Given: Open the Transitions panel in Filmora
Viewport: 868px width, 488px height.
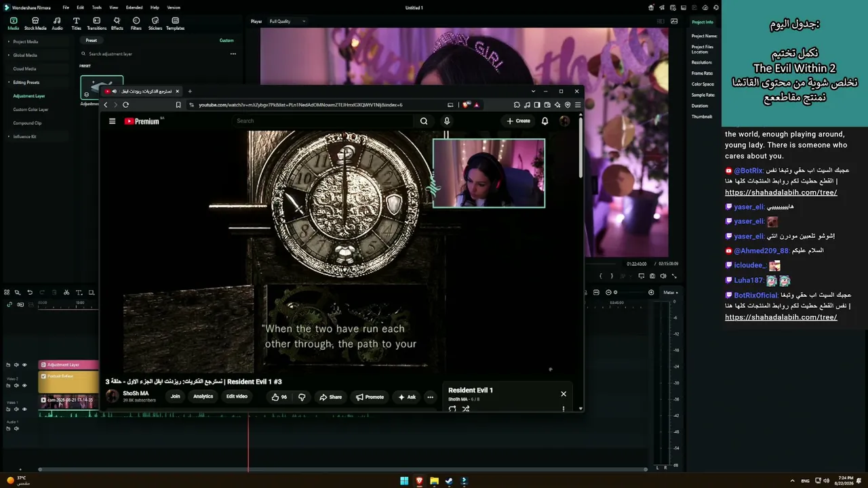Looking at the screenshot, I should [x=96, y=24].
